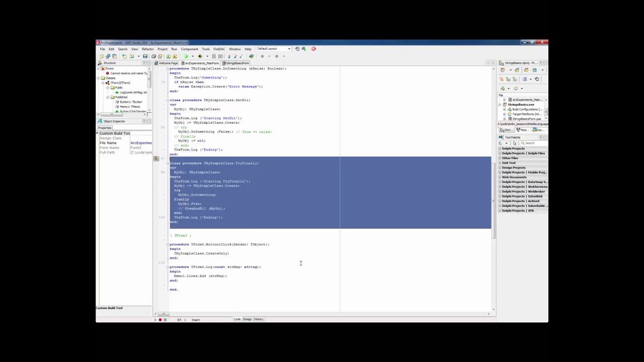Click the Pause toolbar icon
This screenshot has height=362, width=644.
214,56
